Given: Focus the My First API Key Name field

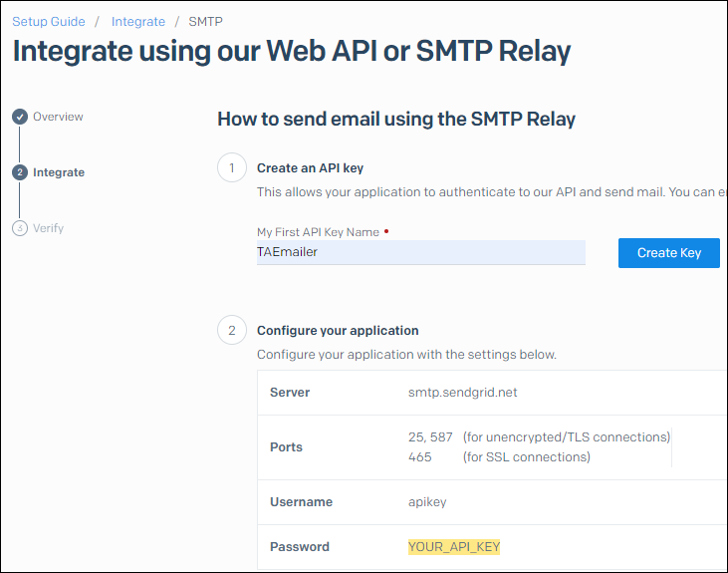Looking at the screenshot, I should click(x=421, y=252).
